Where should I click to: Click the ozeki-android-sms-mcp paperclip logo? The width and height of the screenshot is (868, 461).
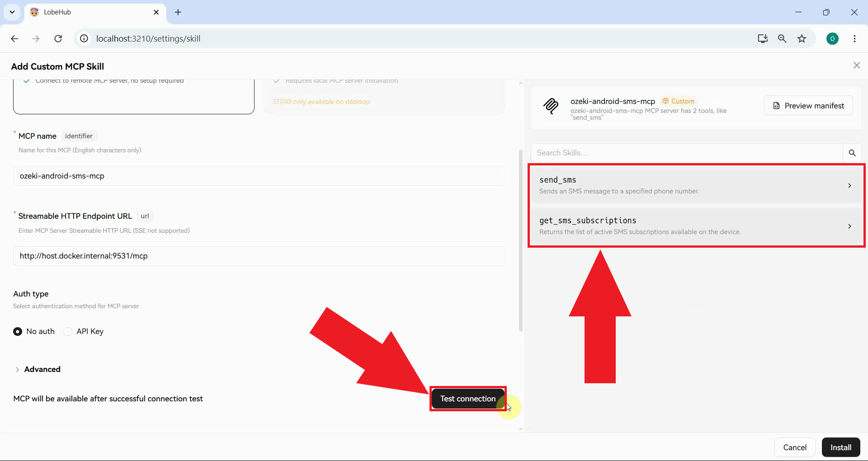click(x=551, y=106)
